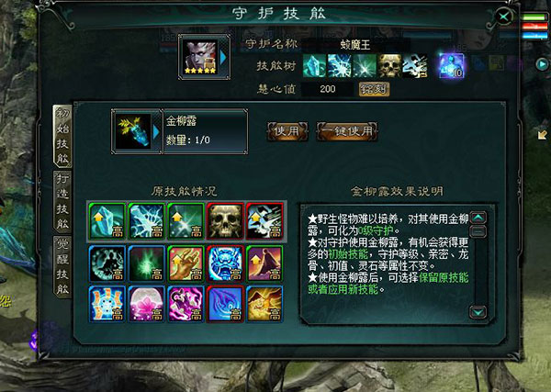
Task: Click the round arrow button at right edge
Action: click(x=542, y=64)
